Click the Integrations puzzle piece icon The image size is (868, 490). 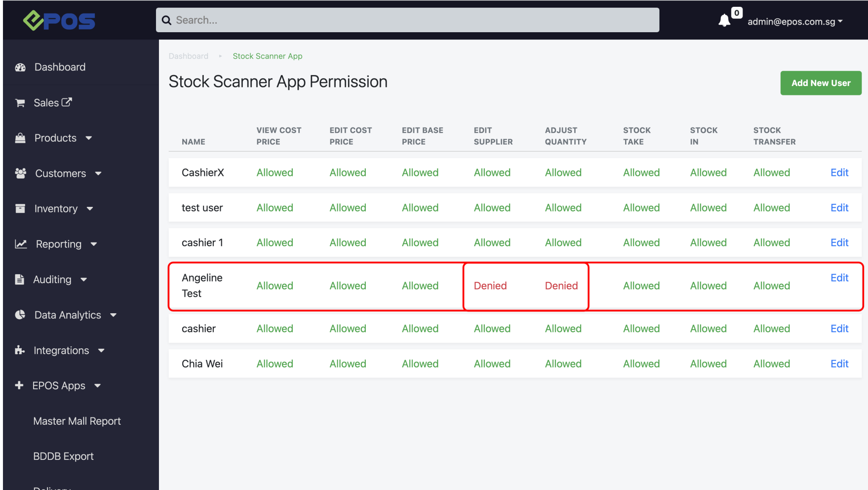(19, 350)
